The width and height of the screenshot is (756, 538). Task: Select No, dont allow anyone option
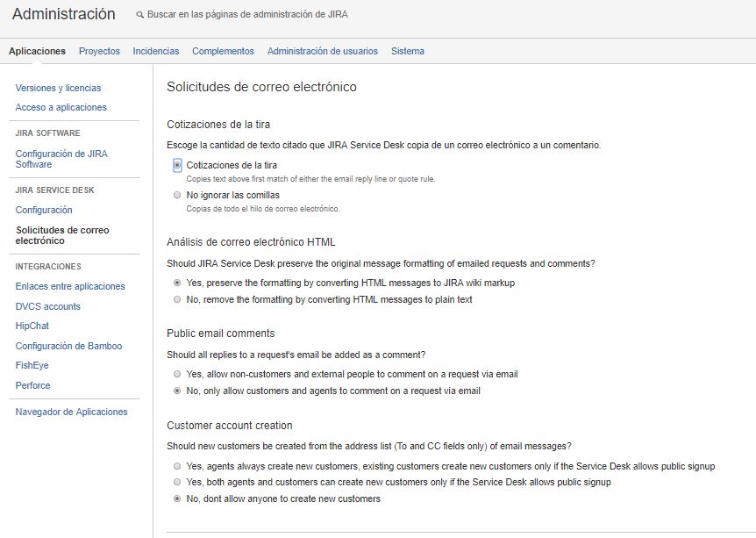[177, 499]
